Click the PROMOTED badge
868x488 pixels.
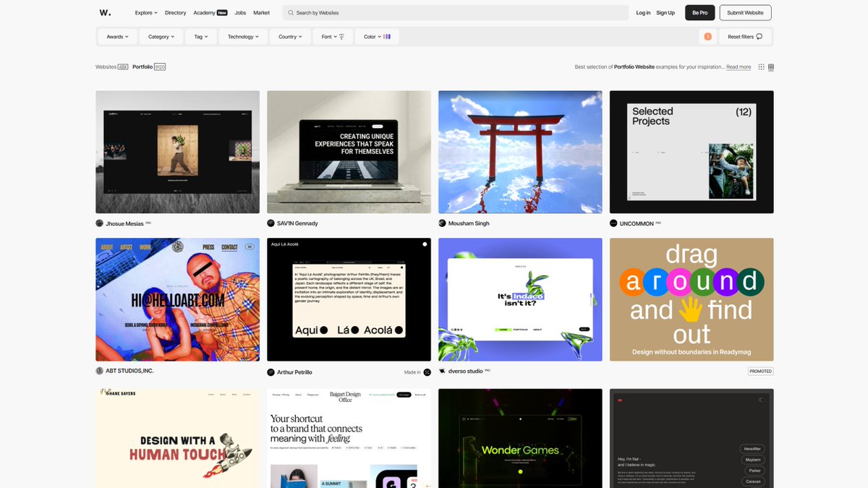pos(761,371)
